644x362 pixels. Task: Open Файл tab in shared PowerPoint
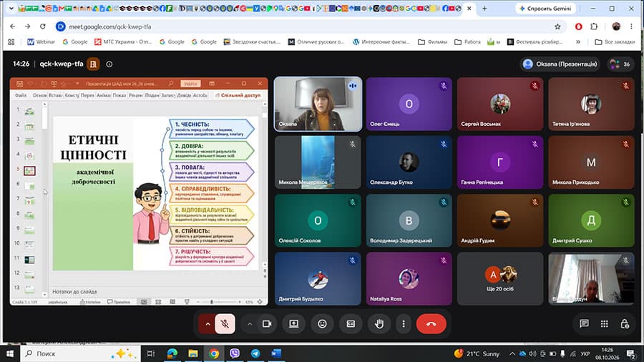(21, 95)
